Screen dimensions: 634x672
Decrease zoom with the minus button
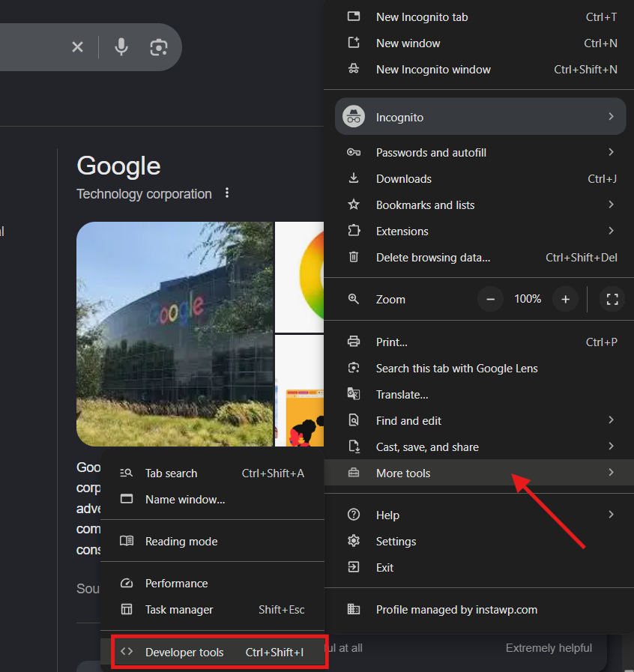(490, 299)
